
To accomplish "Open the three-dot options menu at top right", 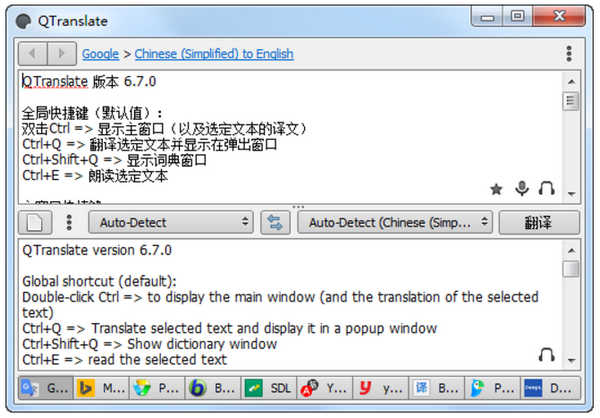I will click(x=569, y=54).
